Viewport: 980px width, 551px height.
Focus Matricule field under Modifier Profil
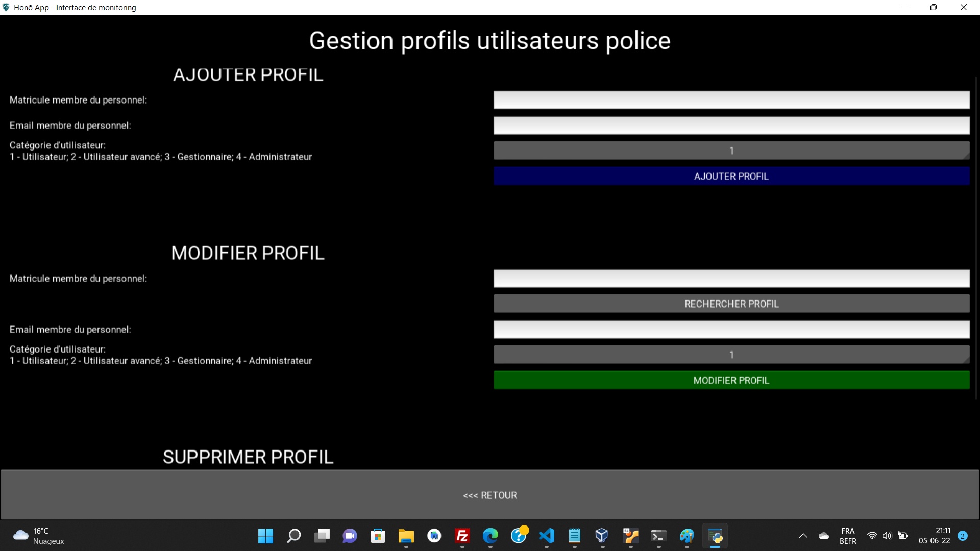point(731,279)
